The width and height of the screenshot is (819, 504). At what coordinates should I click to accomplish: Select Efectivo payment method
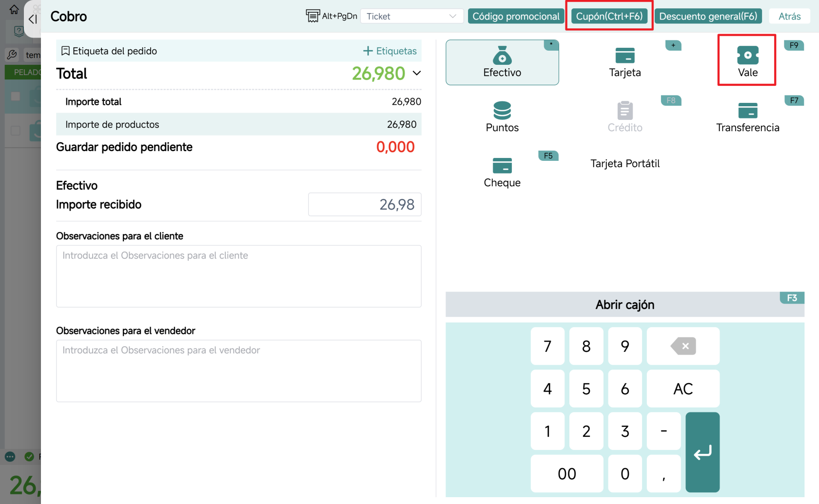502,62
